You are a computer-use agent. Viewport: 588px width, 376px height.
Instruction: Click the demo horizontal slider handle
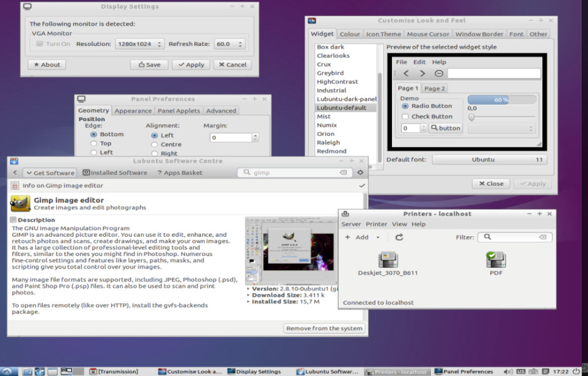[x=472, y=117]
